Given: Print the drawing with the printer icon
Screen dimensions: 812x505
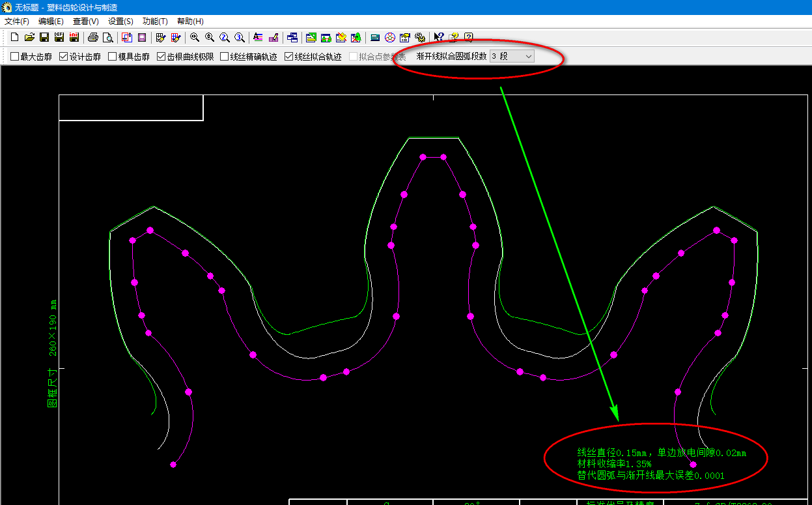Looking at the screenshot, I should pyautogui.click(x=93, y=37).
